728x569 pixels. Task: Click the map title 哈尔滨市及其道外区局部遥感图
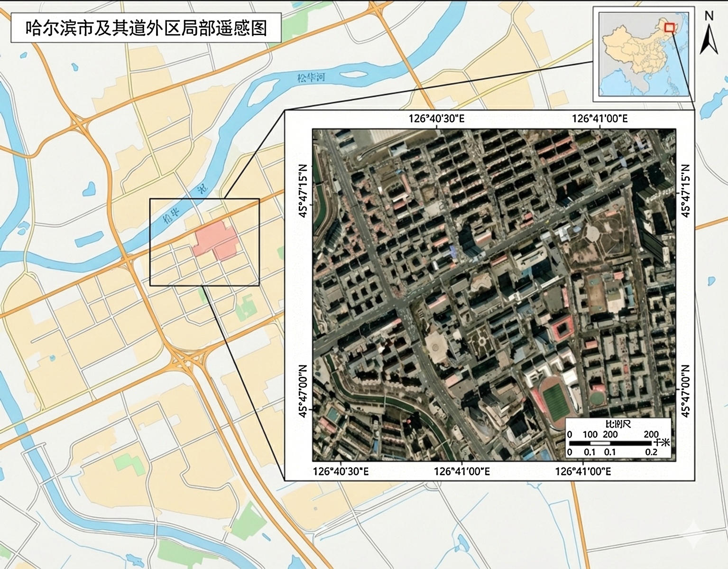click(146, 28)
